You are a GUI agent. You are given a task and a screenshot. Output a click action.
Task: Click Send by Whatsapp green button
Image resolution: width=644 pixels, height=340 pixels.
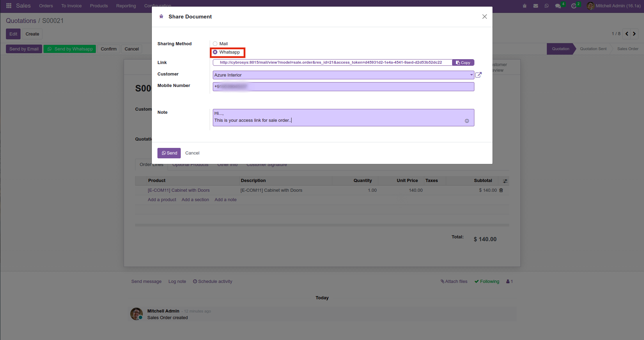[70, 49]
